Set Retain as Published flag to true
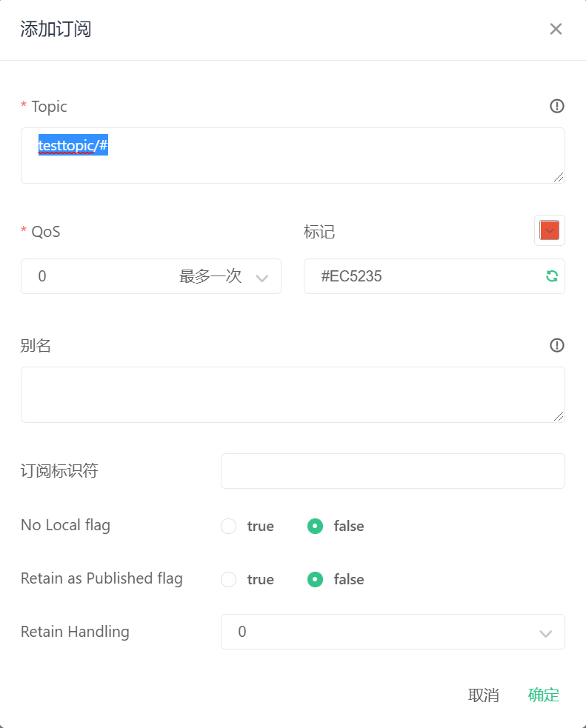The width and height of the screenshot is (586, 728). [228, 579]
